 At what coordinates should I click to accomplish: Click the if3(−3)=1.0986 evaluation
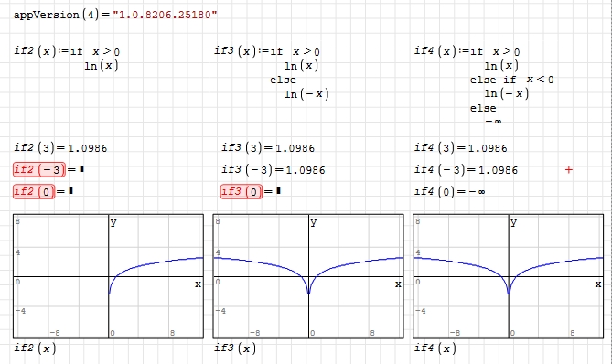pos(274,170)
